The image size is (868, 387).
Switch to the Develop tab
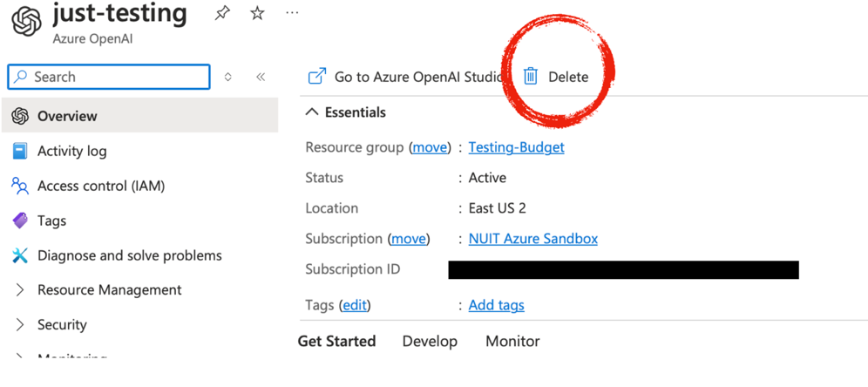pos(430,341)
